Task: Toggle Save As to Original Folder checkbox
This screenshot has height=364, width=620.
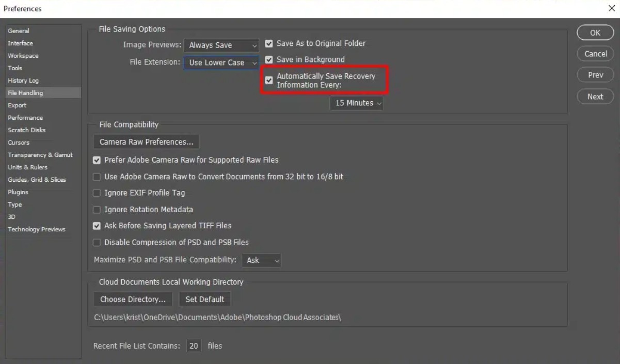Action: tap(269, 44)
